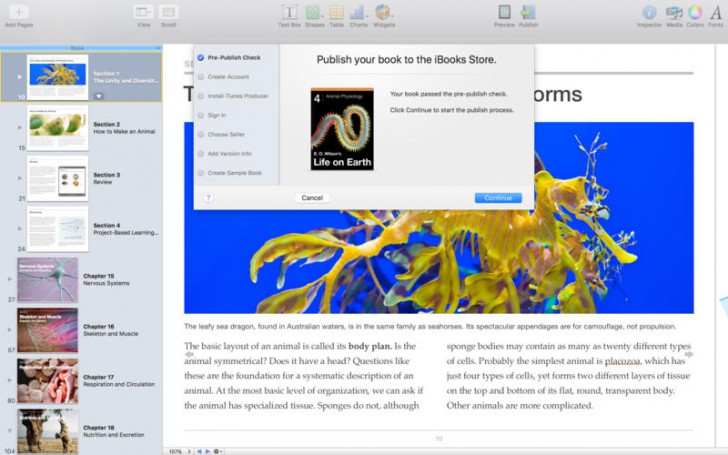Image resolution: width=728 pixels, height=455 pixels.
Task: Click the Book header in sidebar
Action: click(x=77, y=48)
